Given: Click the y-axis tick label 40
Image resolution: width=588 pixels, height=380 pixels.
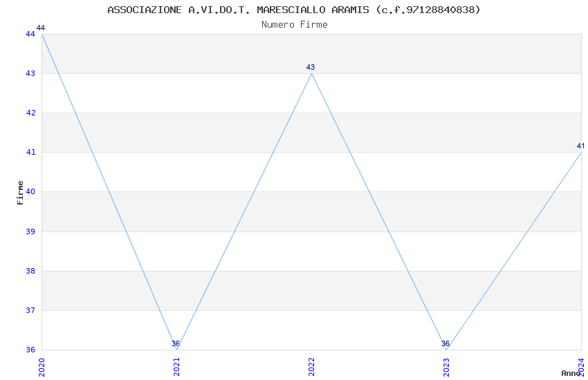Looking at the screenshot, I should click(x=30, y=191).
